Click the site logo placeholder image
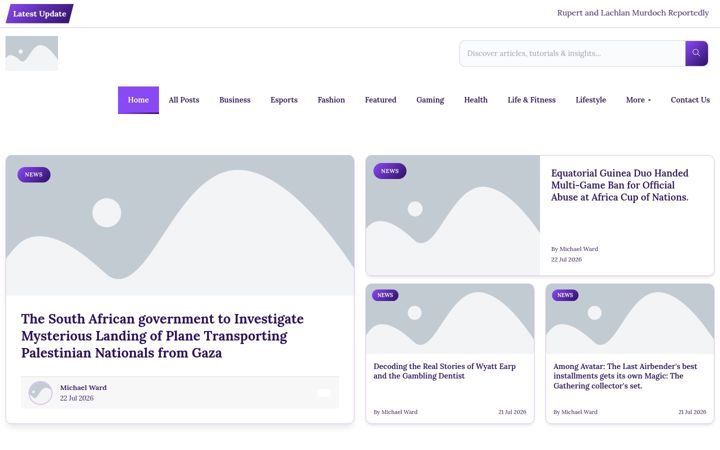 [32, 53]
